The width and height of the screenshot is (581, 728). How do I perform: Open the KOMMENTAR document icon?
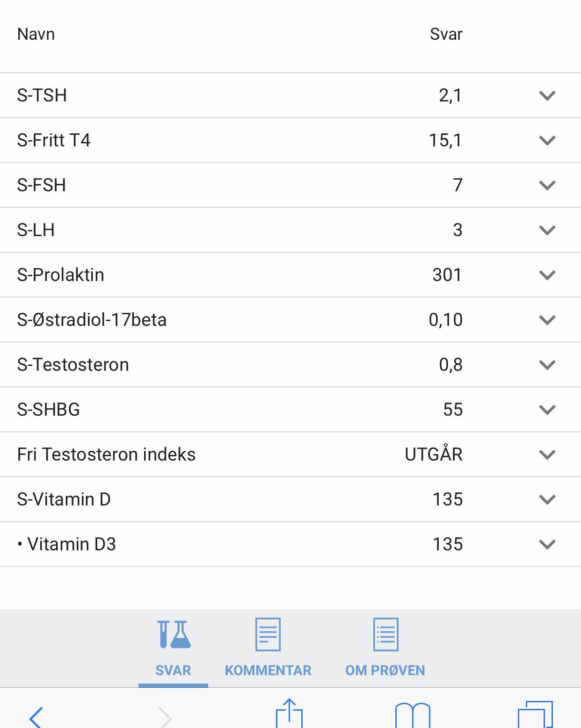click(268, 634)
